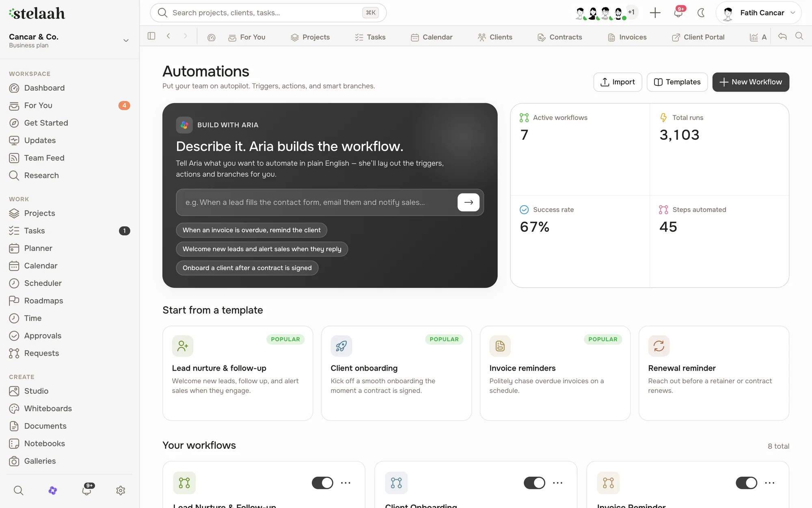Toggle the Client Onboarding workflow switch
The width and height of the screenshot is (812, 508).
[534, 483]
